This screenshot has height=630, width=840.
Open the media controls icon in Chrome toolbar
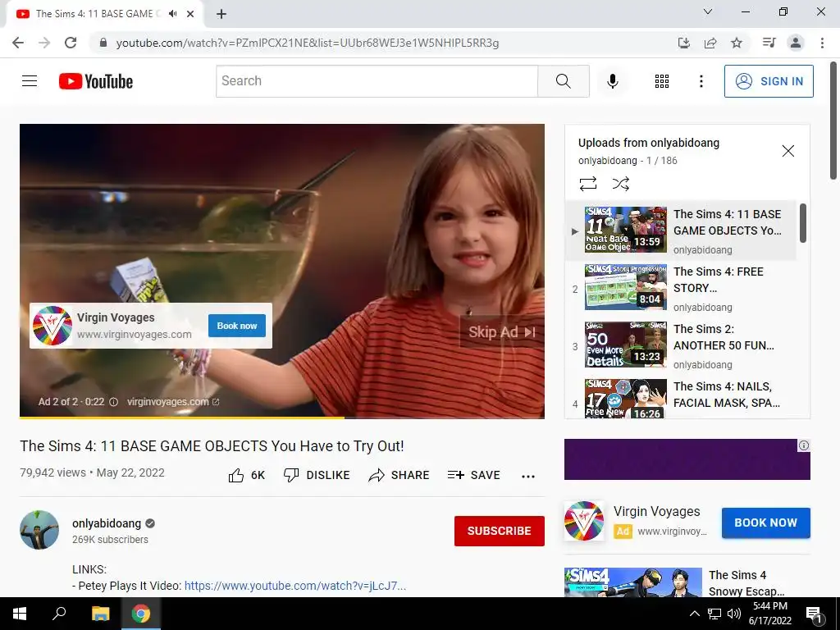tap(769, 43)
